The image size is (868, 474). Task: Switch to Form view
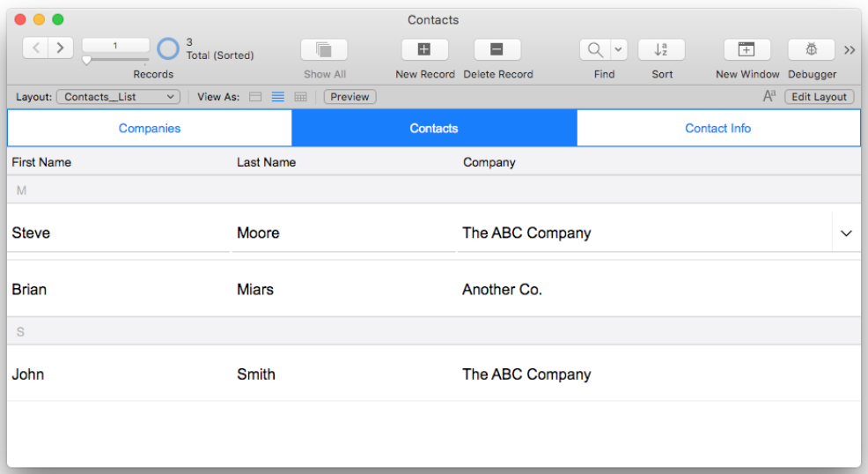pyautogui.click(x=255, y=97)
